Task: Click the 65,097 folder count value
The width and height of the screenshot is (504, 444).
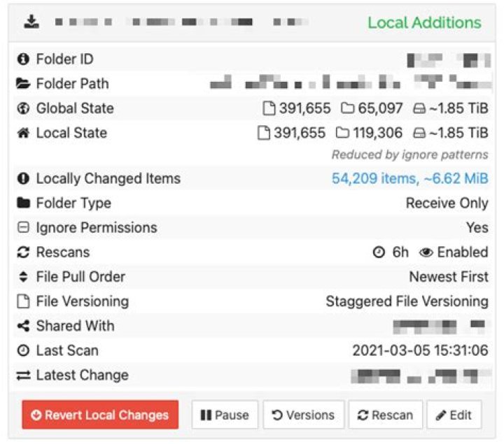Action: coord(380,108)
